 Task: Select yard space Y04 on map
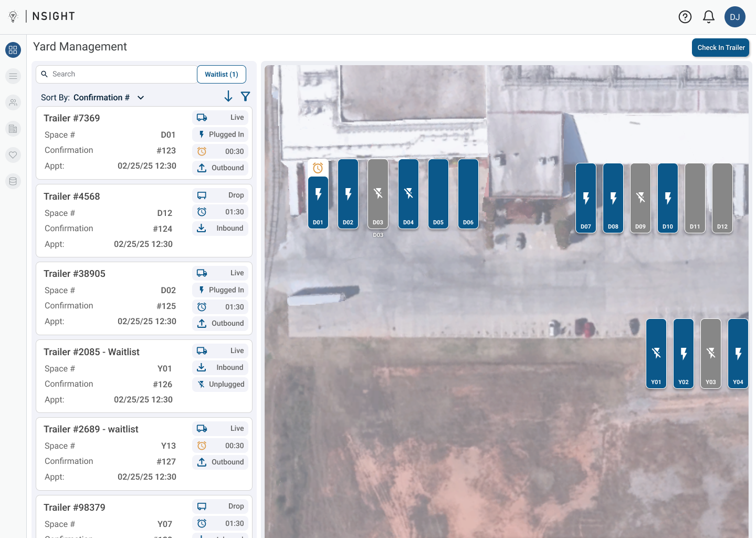tap(738, 354)
